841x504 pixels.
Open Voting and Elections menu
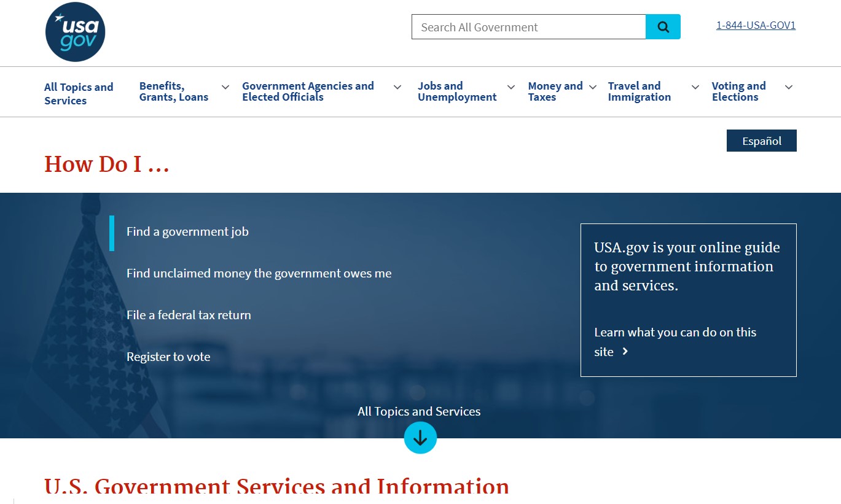[x=738, y=91]
